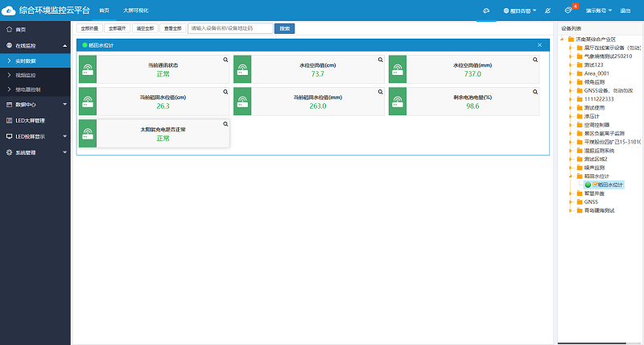
Task: Toggle checkbox for 稻田水位计 device in tree
Action: coord(594,185)
